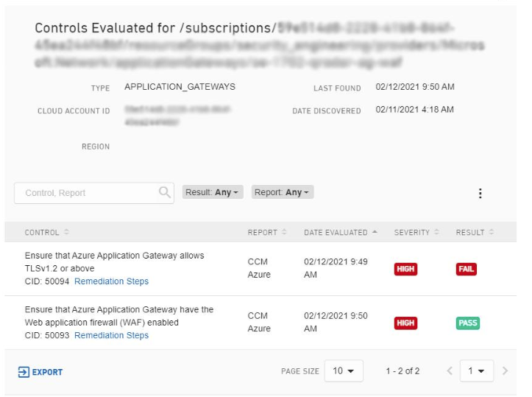Sort by Control column arrows
Image resolution: width=532 pixels, height=397 pixels.
pyautogui.click(x=66, y=233)
